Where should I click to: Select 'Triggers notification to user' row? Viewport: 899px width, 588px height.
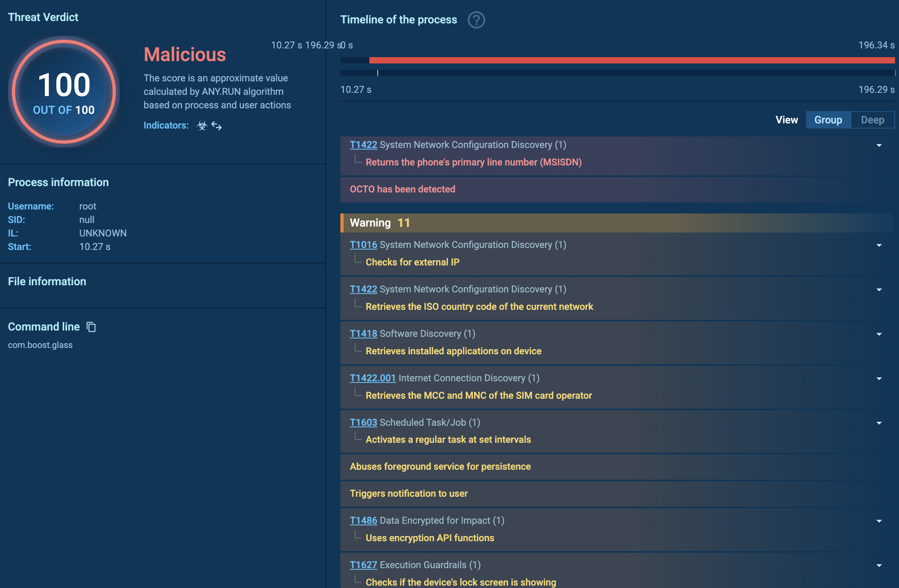point(617,494)
